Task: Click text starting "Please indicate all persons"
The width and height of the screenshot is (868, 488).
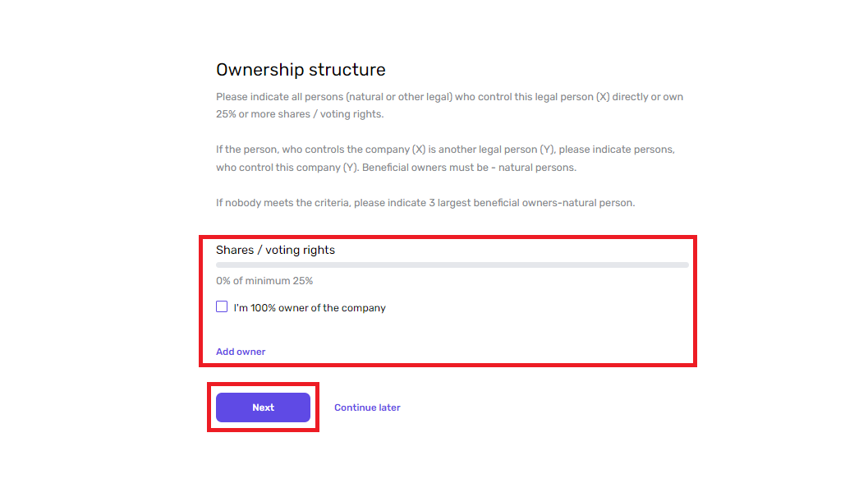Action: 449,105
